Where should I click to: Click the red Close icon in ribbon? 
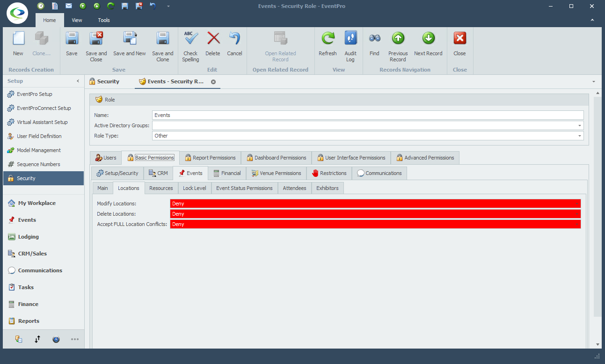pyautogui.click(x=459, y=38)
